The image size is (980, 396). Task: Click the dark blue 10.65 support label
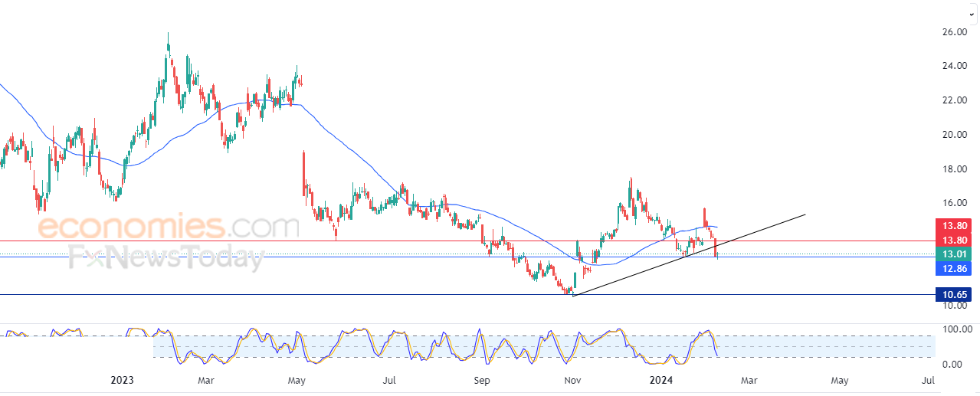coord(953,294)
